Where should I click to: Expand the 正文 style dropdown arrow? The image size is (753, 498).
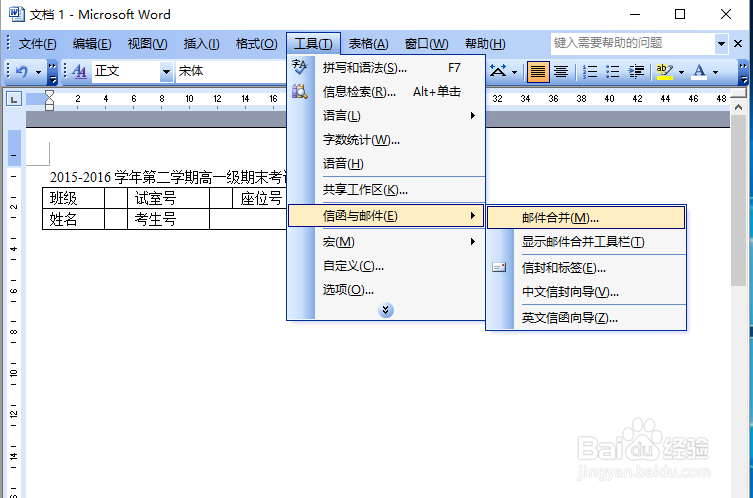166,72
